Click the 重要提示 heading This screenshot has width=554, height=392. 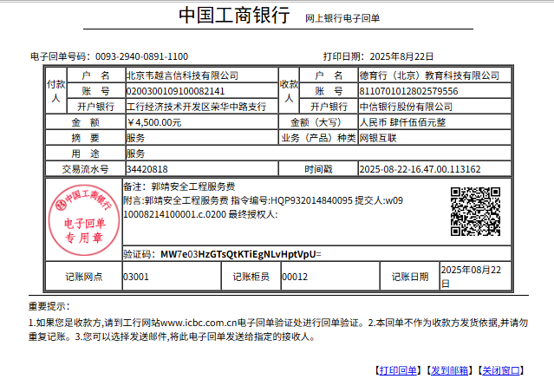pyautogui.click(x=49, y=306)
